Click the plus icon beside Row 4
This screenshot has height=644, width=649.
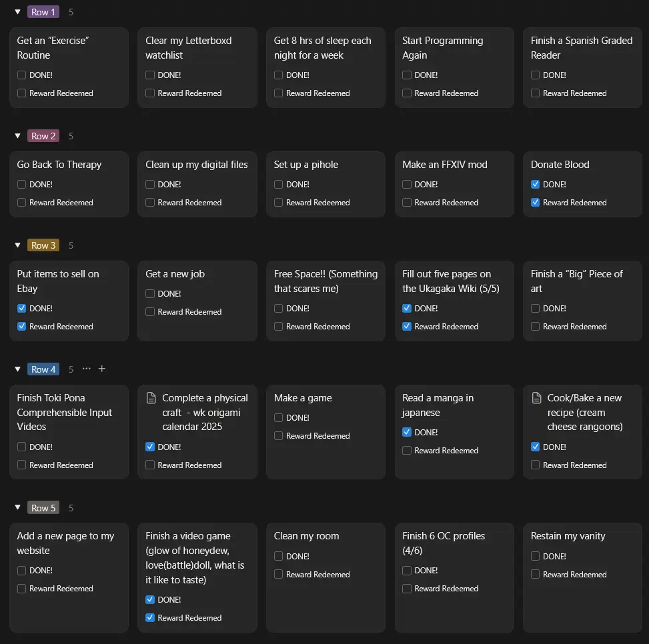point(102,369)
